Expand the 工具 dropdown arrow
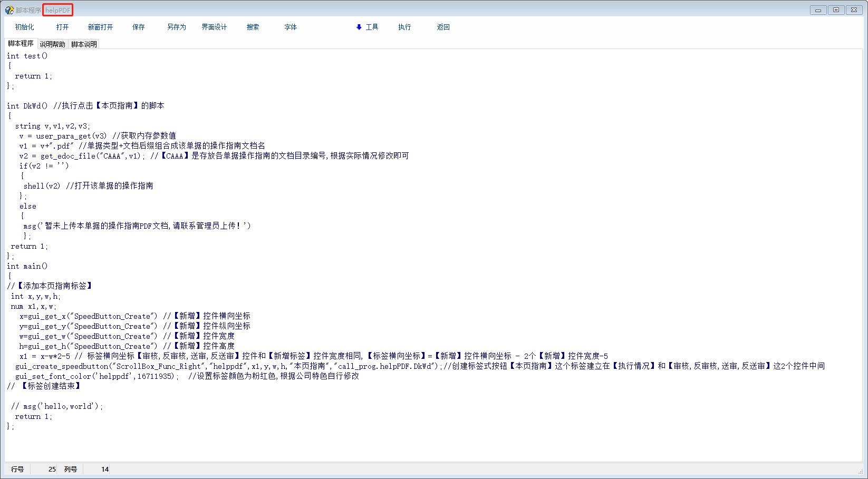The height and width of the screenshot is (479, 868). [359, 27]
